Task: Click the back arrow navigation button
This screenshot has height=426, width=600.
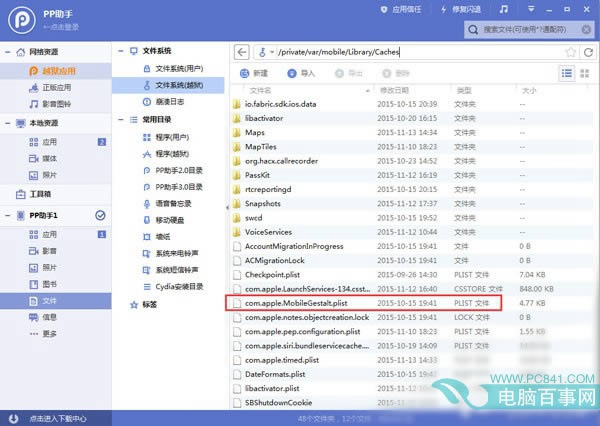Action: pyautogui.click(x=241, y=52)
